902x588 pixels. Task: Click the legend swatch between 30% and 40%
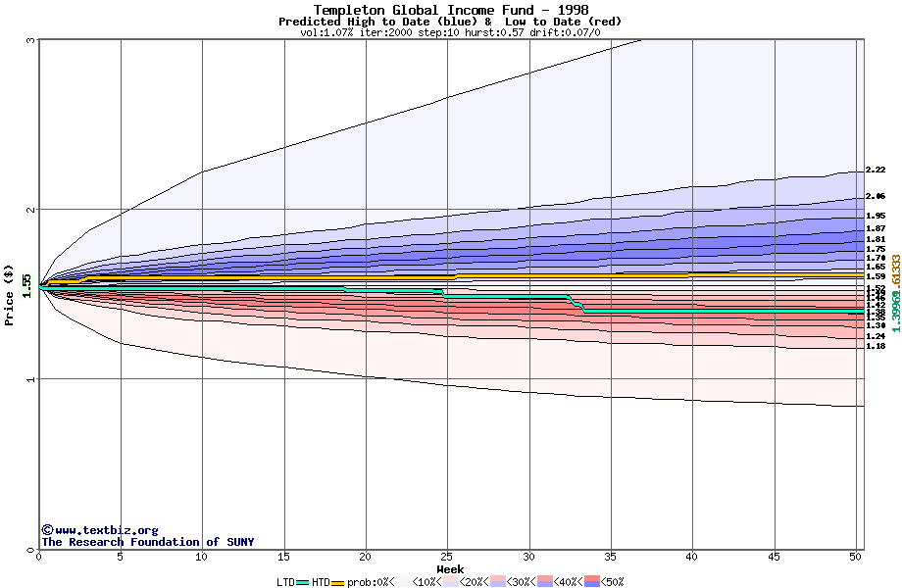[x=545, y=582]
